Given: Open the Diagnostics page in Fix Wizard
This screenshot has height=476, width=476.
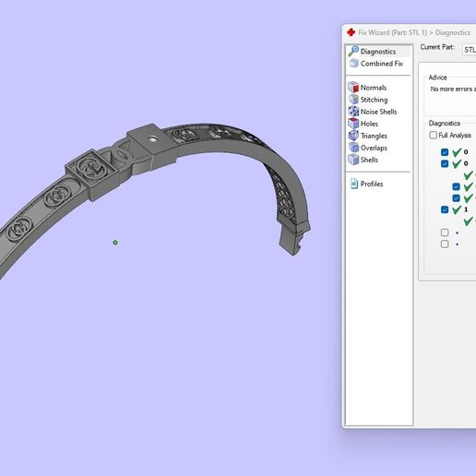Looking at the screenshot, I should tap(378, 52).
